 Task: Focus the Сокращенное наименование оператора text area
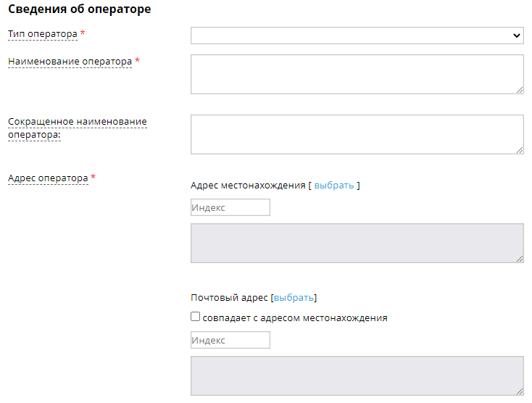357,134
